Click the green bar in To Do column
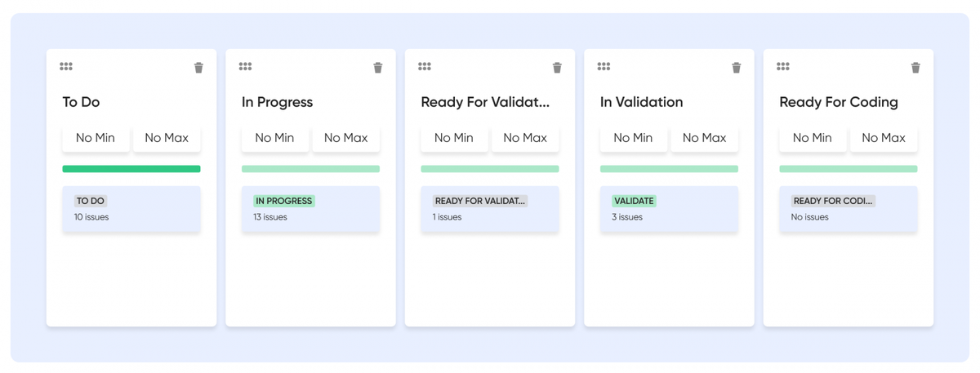This screenshot has height=373, width=980. click(x=131, y=169)
